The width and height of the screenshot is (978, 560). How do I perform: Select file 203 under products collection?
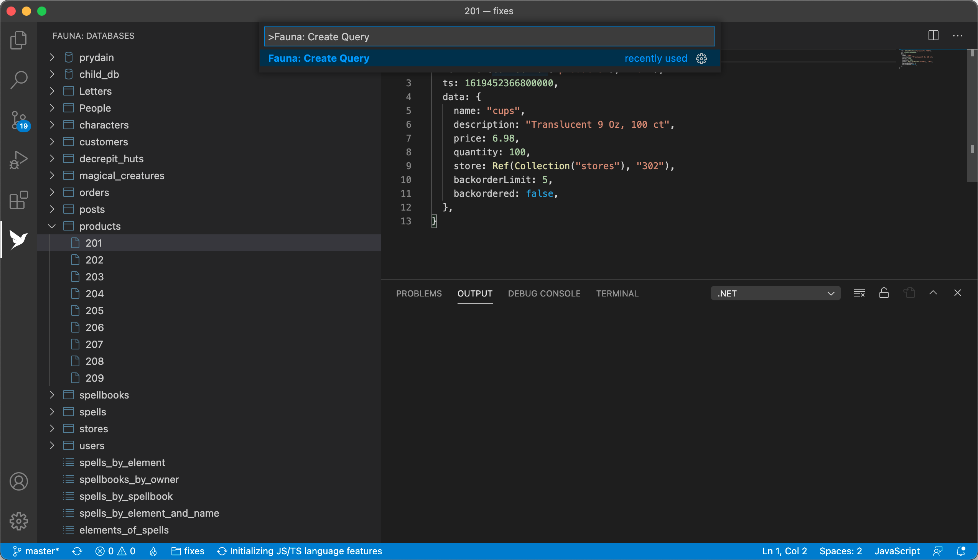(x=95, y=277)
